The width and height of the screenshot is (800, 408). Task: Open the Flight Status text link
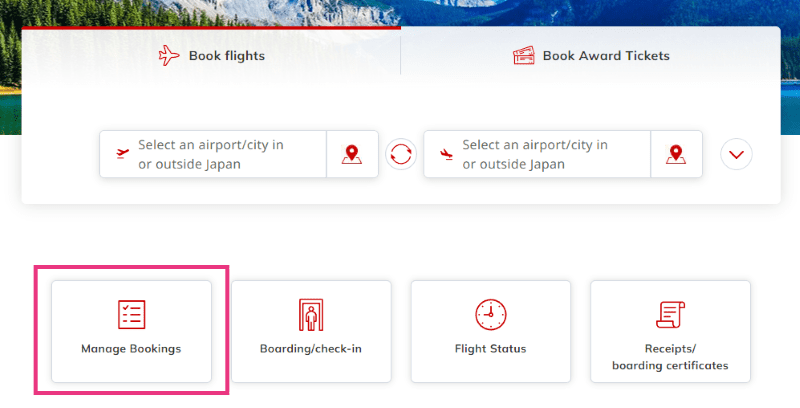click(490, 349)
